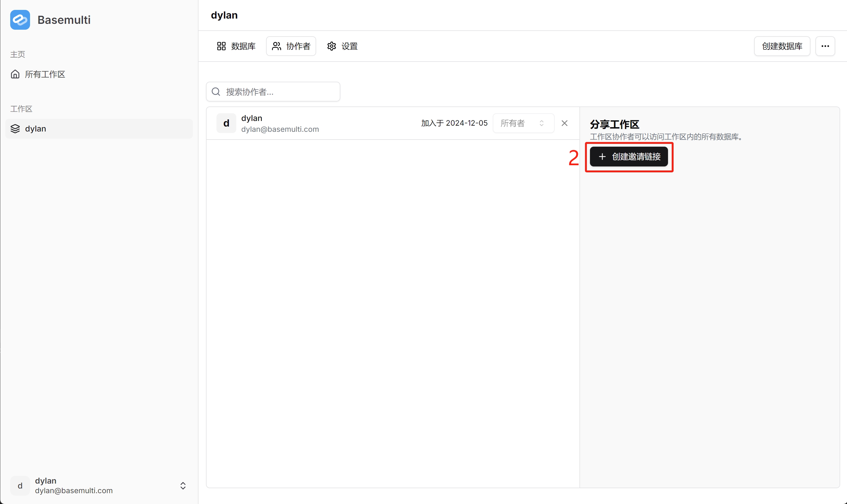847x504 pixels.
Task: Expand the dylan account switcher at bottom
Action: 99,486
